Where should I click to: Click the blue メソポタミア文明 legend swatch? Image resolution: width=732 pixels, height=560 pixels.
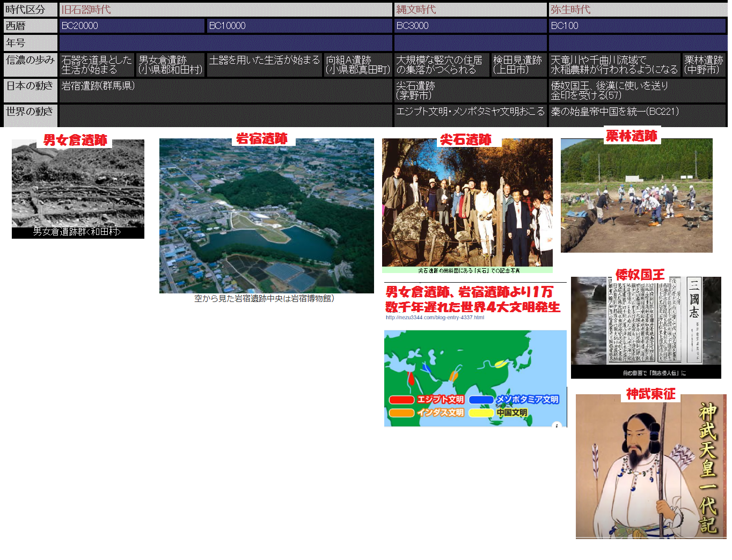pos(481,400)
